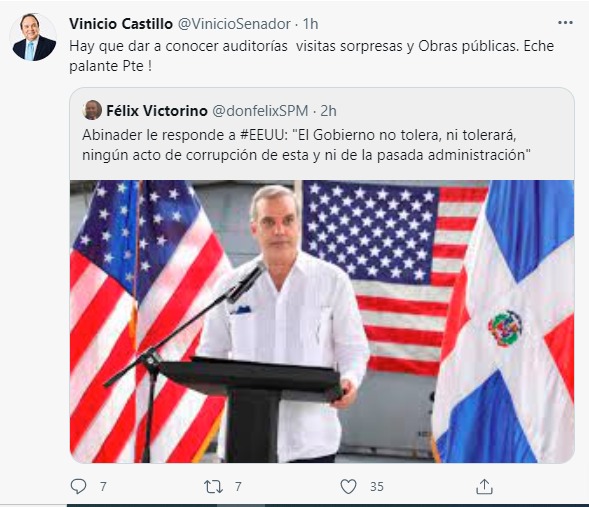Open the quoted tweet text about corrupción
The height and width of the screenshot is (507, 589).
306,145
